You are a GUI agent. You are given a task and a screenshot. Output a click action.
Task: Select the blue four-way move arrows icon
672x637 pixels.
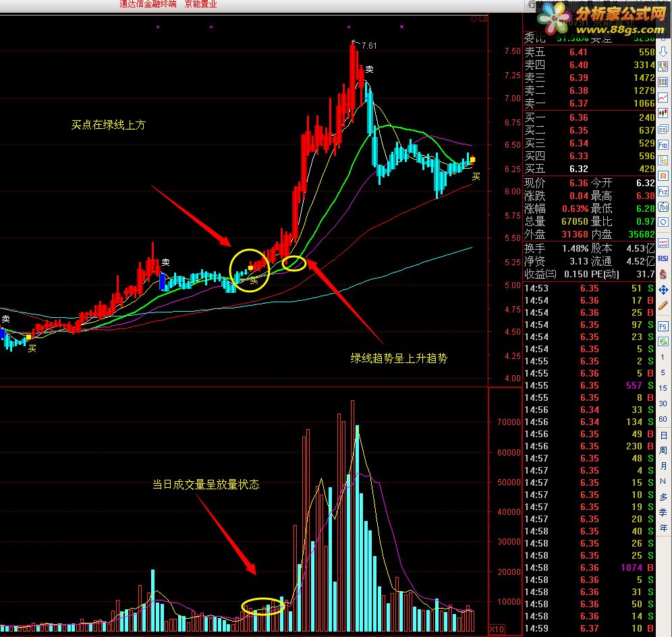tap(663, 289)
